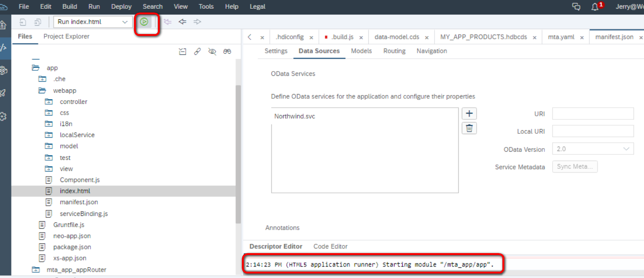Image resolution: width=644 pixels, height=278 pixels.
Task: Click into the Local URI input field
Action: point(593,131)
